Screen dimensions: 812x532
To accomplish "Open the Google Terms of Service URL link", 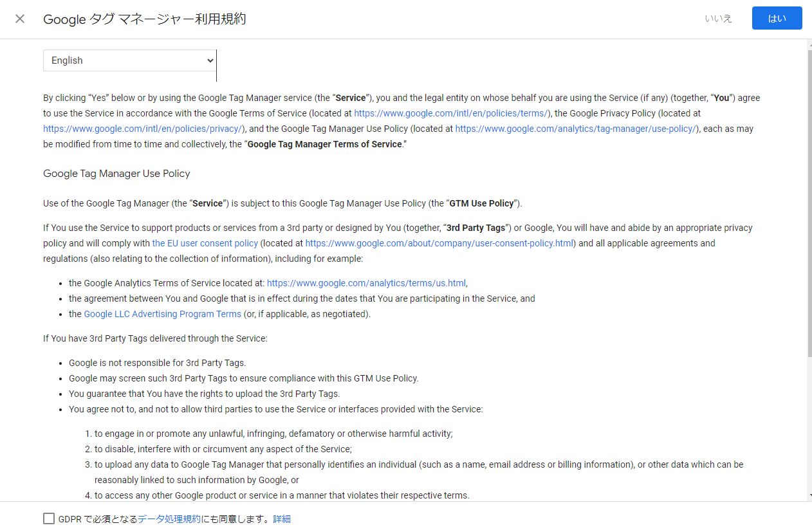I will pyautogui.click(x=452, y=113).
